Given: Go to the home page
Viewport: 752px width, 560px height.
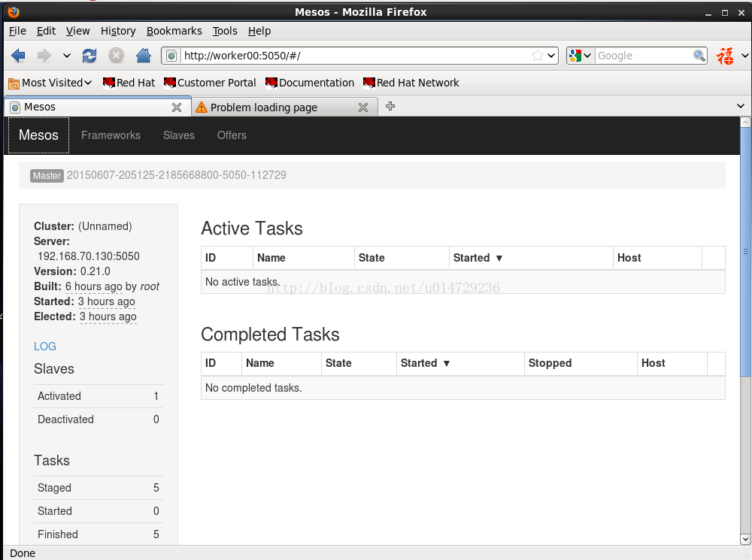Looking at the screenshot, I should coord(144,56).
